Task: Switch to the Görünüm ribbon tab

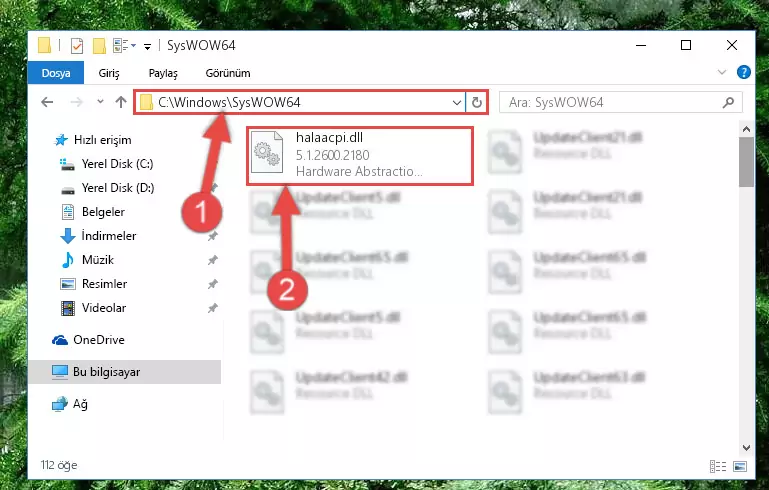Action: (228, 73)
